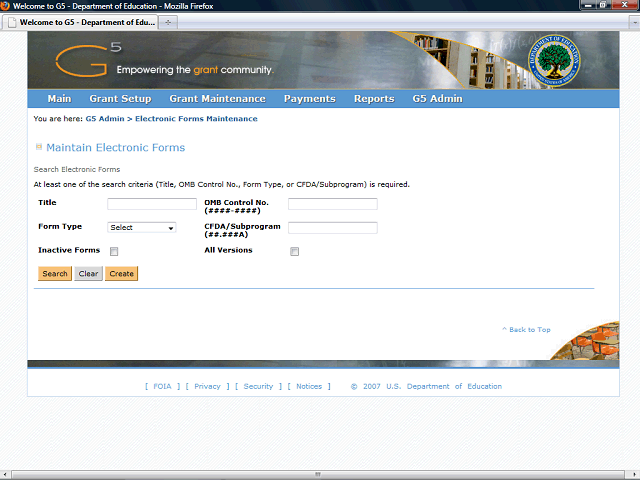Check the Inactive Forms checkbox
640x480 pixels.
[114, 251]
